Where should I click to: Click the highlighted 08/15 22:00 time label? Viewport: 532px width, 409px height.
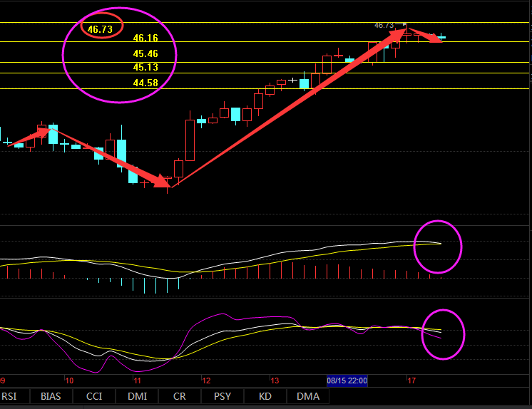(347, 381)
